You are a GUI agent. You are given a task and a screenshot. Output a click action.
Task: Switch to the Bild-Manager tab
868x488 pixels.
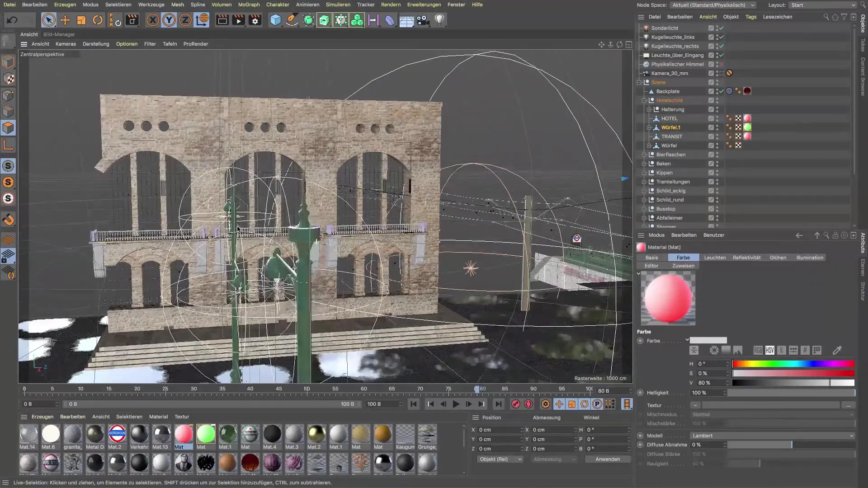tap(59, 34)
